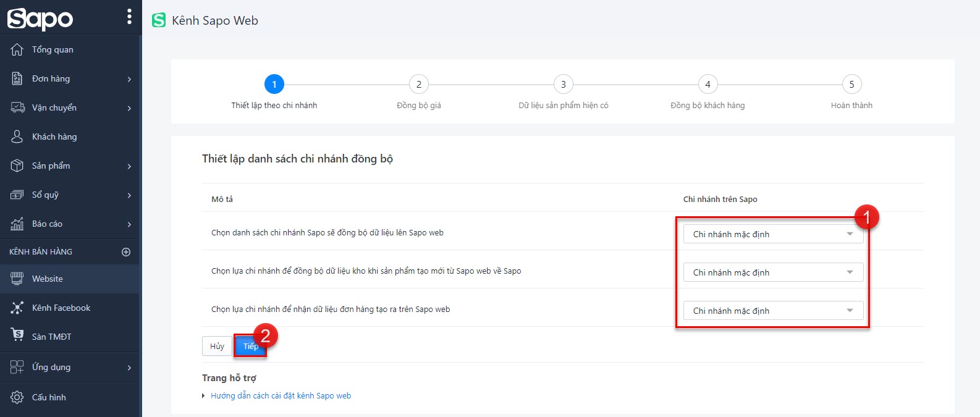Click the Đơn hàng order icon
The width and height of the screenshot is (980, 417).
(x=17, y=78)
